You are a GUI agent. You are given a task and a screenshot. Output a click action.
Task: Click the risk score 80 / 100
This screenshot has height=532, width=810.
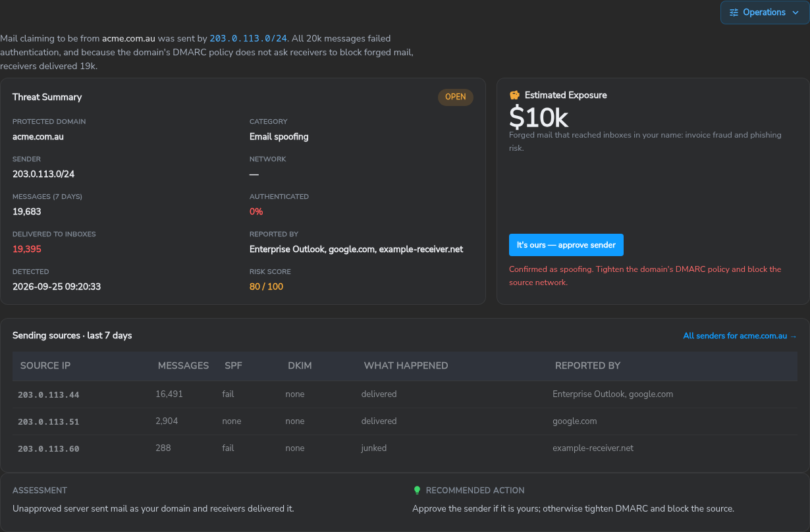point(266,287)
